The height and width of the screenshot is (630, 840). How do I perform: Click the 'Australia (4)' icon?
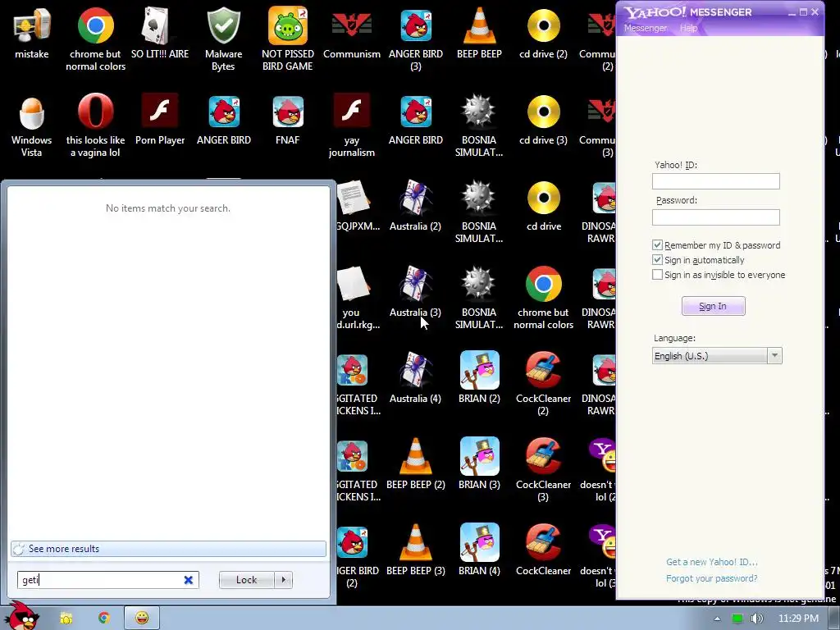[x=416, y=379]
